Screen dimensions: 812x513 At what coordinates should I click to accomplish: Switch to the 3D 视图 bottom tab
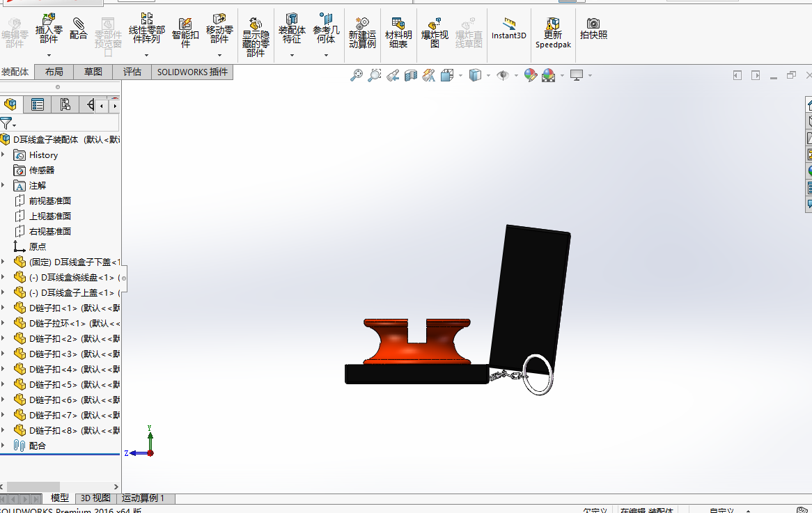(x=96, y=498)
